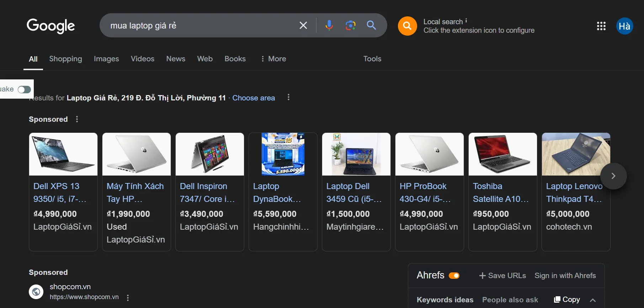Click the Save URLs plus icon
This screenshot has width=644, height=308.
pyautogui.click(x=483, y=276)
